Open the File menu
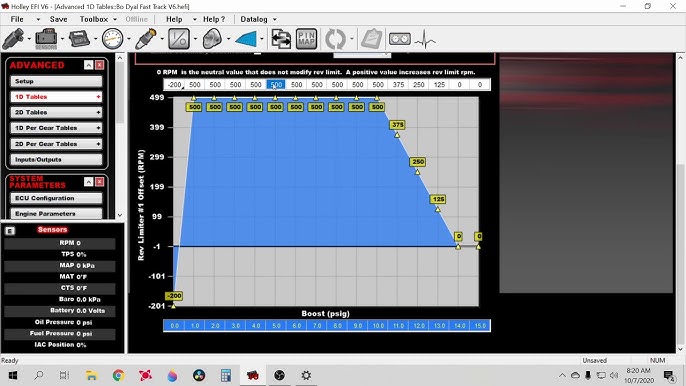The width and height of the screenshot is (686, 386). (x=17, y=19)
